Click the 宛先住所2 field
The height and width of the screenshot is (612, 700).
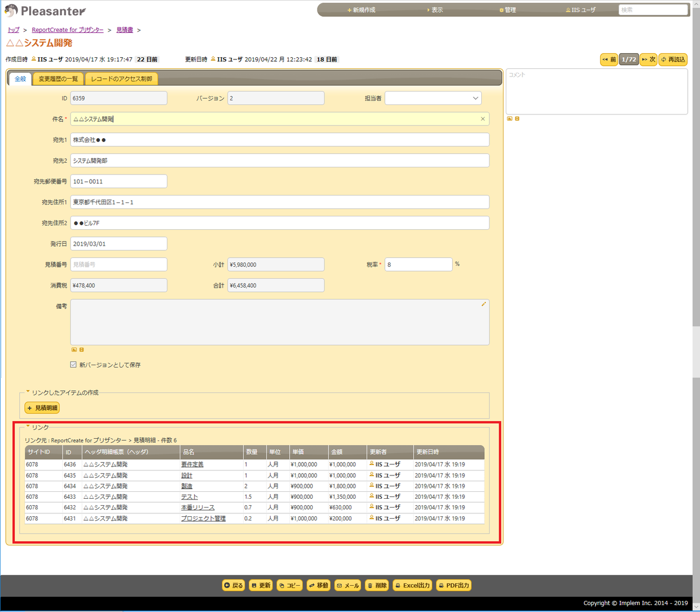click(x=279, y=223)
